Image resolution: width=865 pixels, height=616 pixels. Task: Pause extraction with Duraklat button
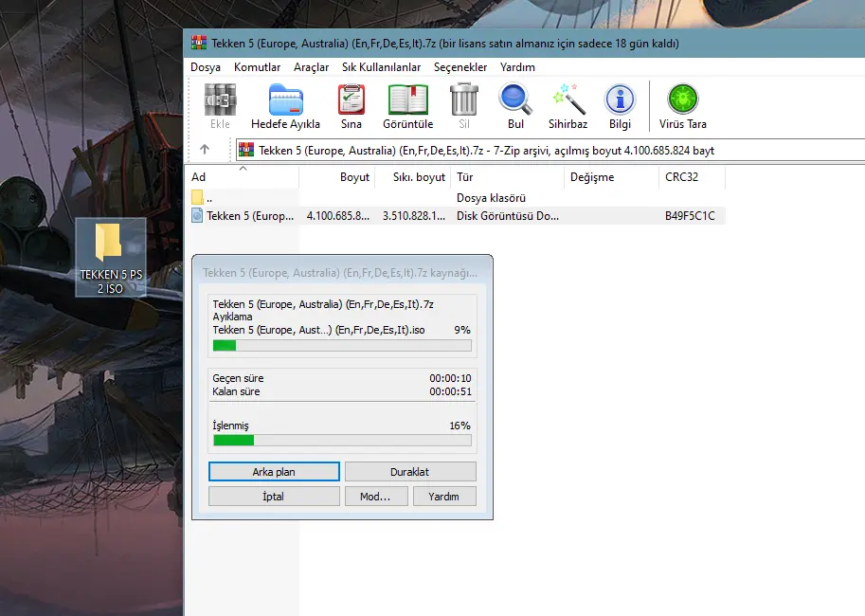coord(410,471)
